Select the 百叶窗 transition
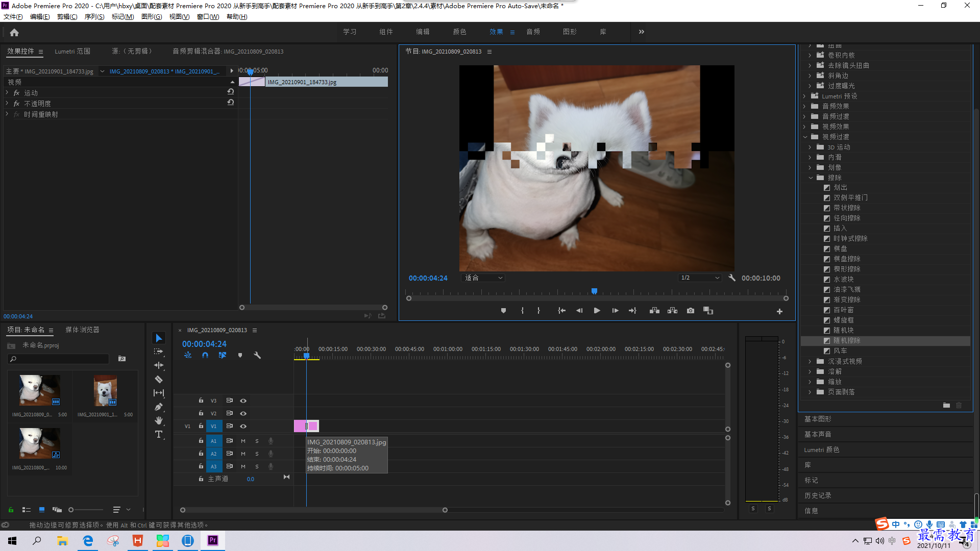980x551 pixels. [x=843, y=310]
